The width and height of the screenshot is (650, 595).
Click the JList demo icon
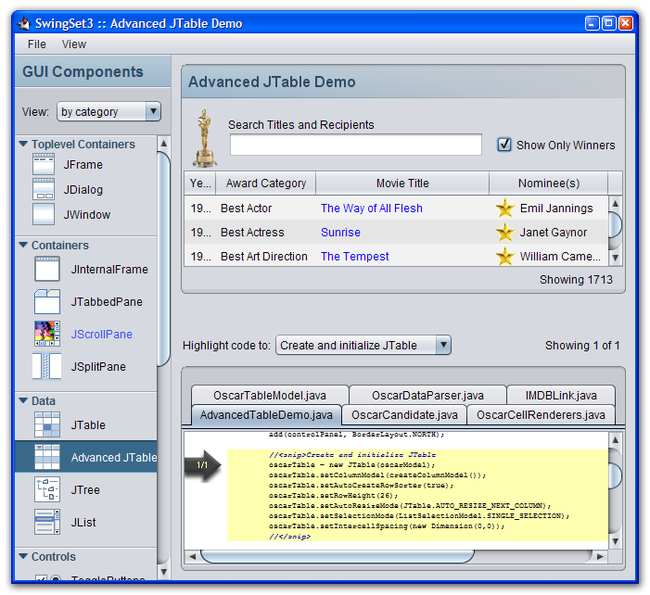47,522
